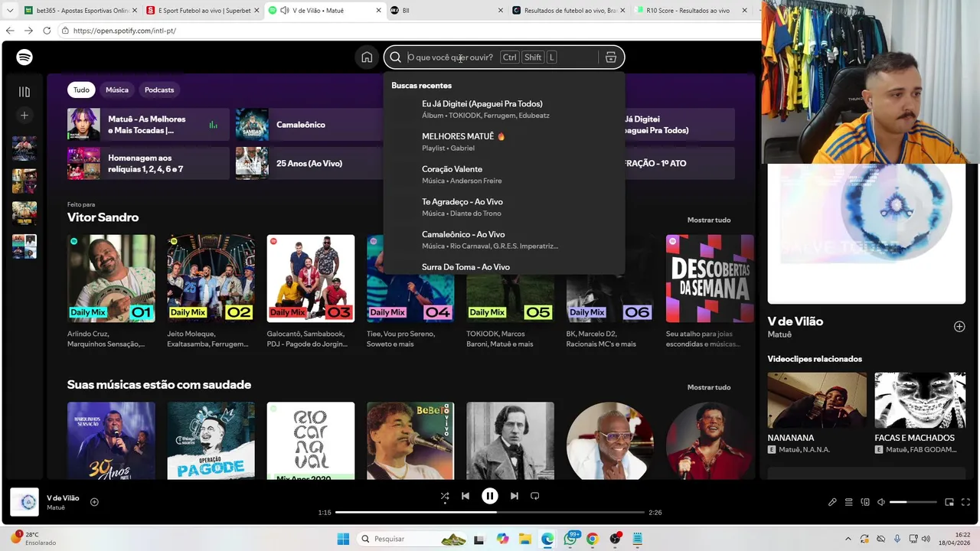The width and height of the screenshot is (980, 551).
Task: Open Rio Carnaval mix cover
Action: click(311, 441)
